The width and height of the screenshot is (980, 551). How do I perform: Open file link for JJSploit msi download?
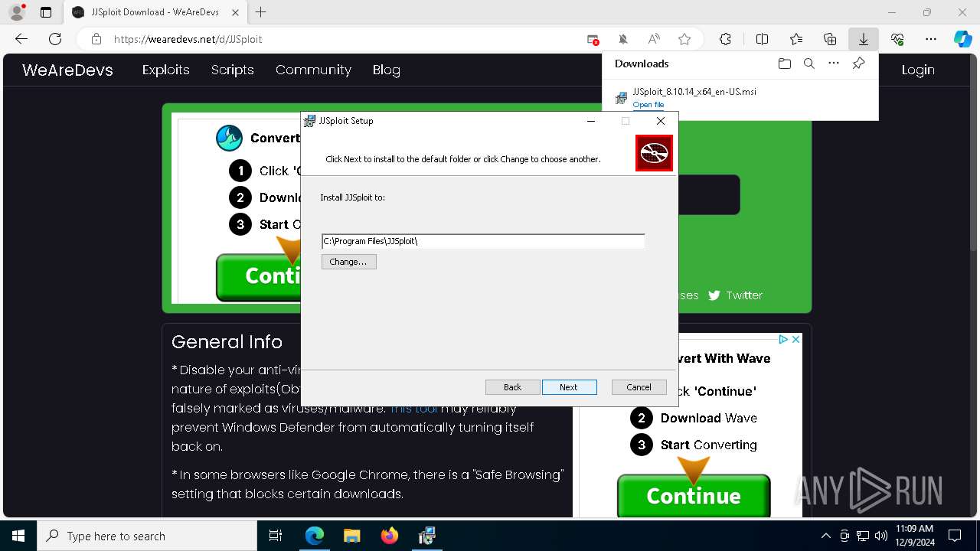648,105
